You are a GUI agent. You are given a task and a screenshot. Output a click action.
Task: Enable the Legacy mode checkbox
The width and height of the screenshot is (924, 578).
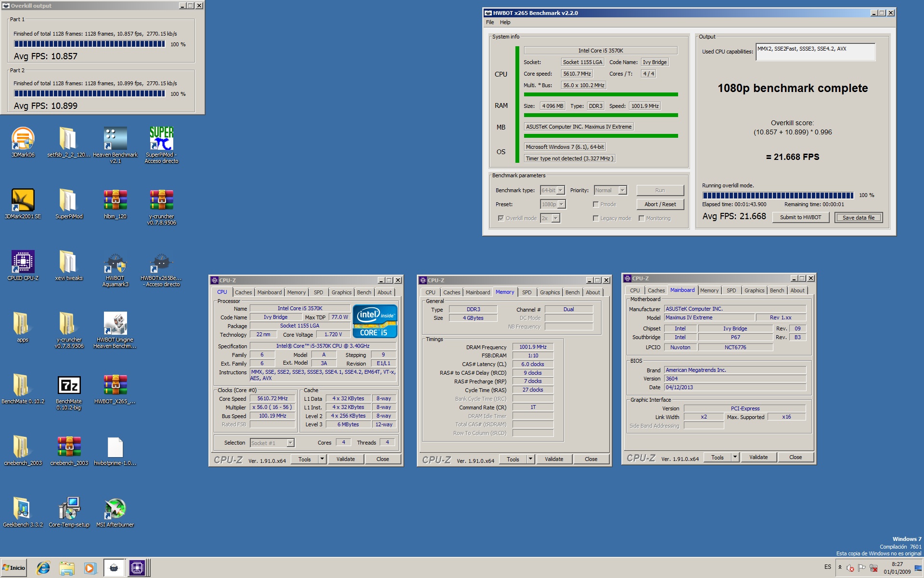[596, 218]
